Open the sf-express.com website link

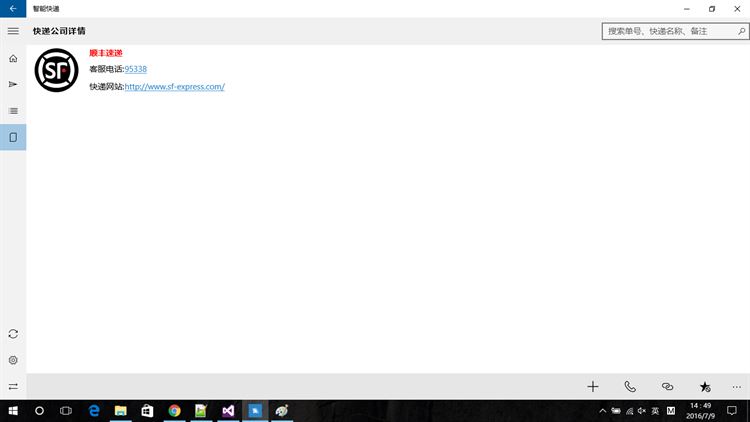pos(175,87)
